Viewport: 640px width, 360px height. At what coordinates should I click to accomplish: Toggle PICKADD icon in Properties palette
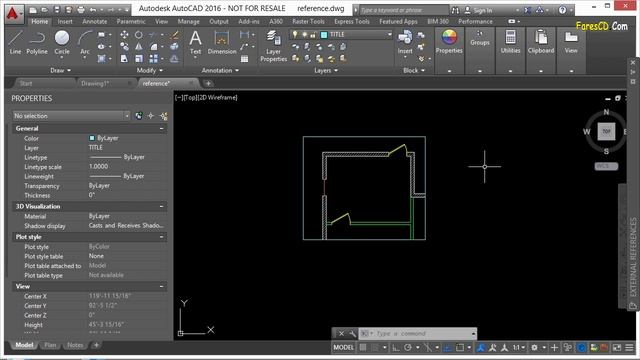[x=139, y=116]
